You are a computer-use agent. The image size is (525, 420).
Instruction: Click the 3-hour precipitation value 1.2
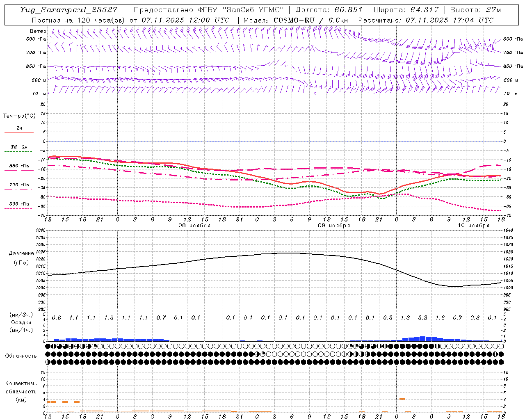click(109, 318)
